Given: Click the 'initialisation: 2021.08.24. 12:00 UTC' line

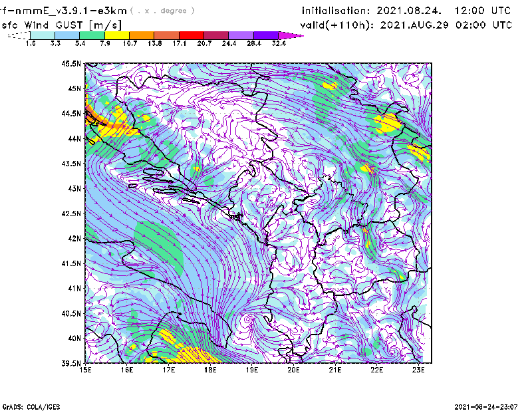Looking at the screenshot, I should click(x=406, y=11).
